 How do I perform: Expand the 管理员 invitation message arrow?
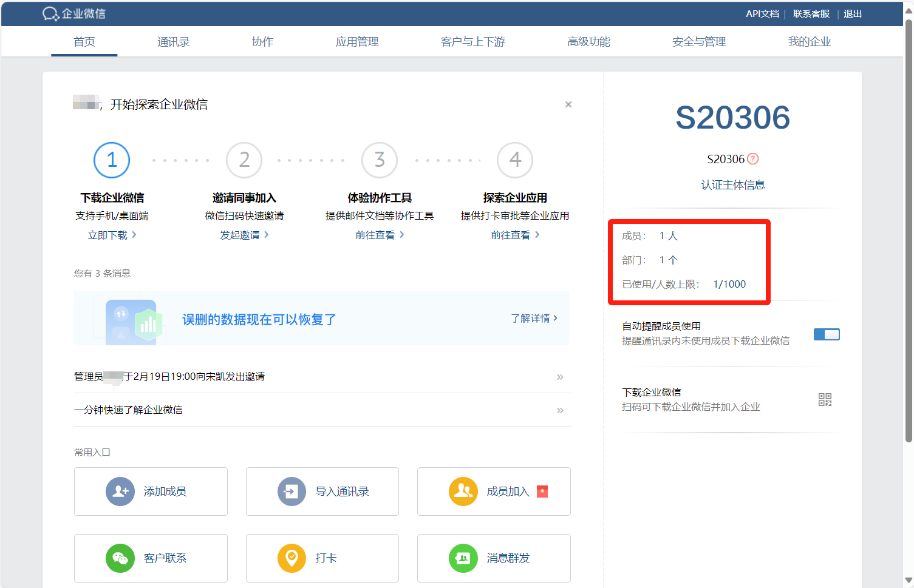(x=560, y=377)
